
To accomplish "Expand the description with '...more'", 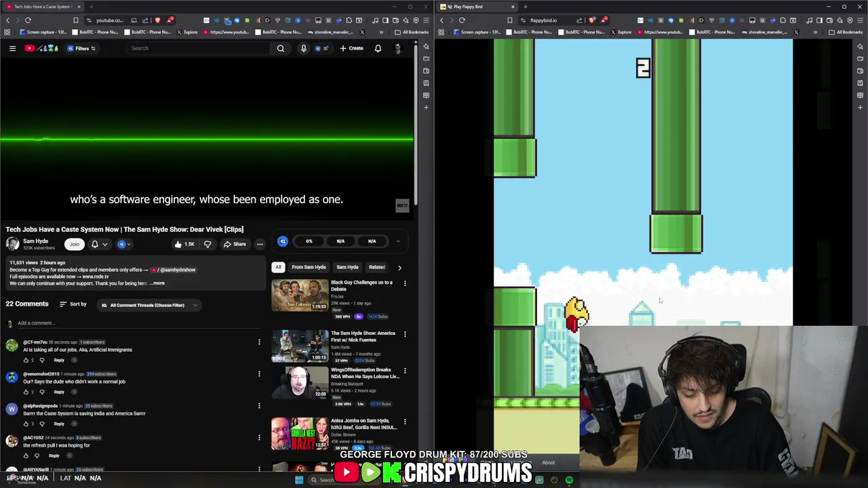I will point(157,283).
